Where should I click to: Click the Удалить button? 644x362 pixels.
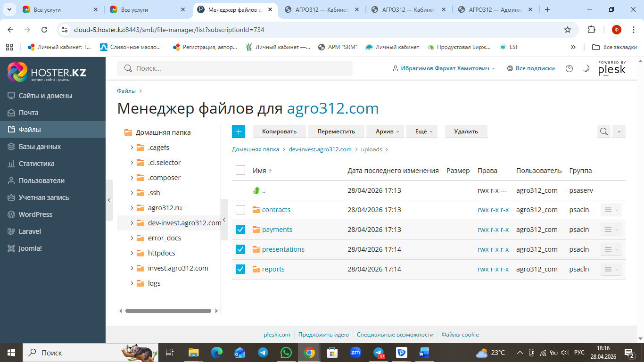466,132
